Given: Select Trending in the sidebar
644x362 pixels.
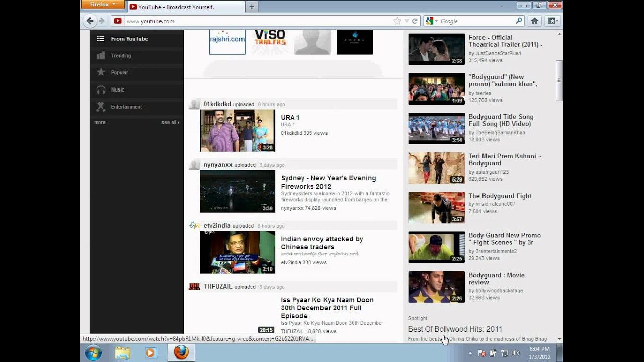Looking at the screenshot, I should click(136, 56).
